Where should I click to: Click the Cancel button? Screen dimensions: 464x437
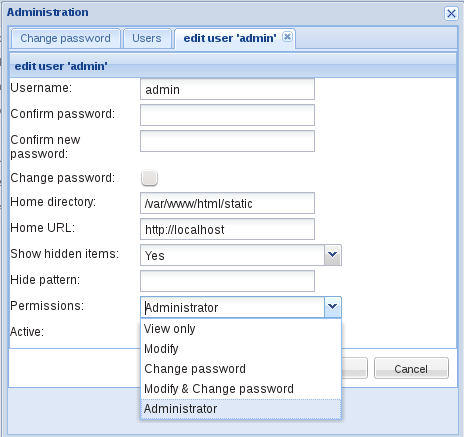pyautogui.click(x=411, y=368)
